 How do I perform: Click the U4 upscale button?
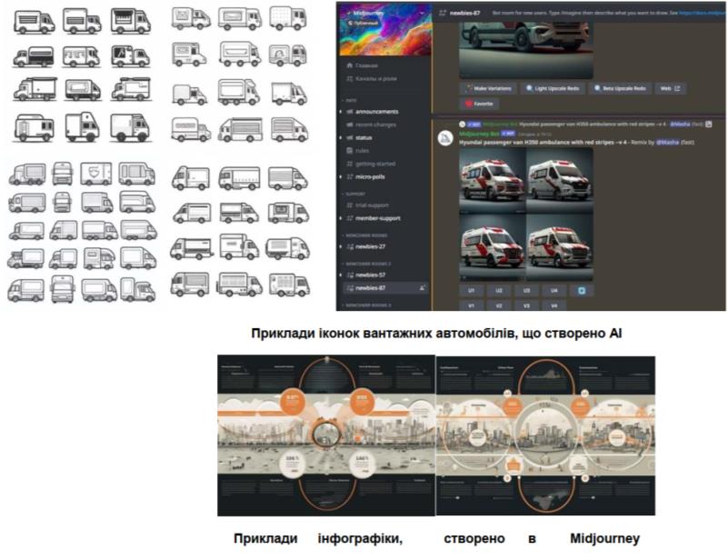coord(553,290)
